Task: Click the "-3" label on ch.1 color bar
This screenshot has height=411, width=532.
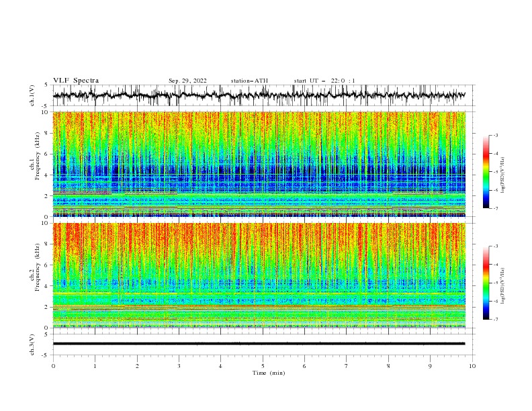Action: pos(495,135)
